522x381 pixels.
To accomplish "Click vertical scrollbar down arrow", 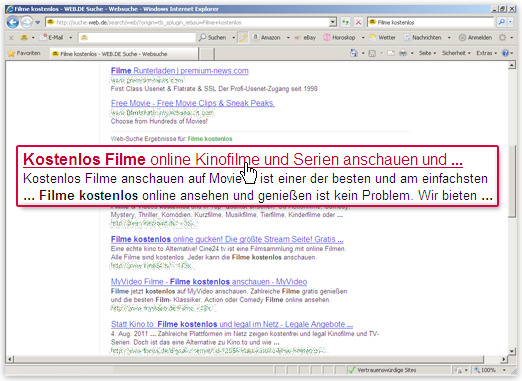I will (x=512, y=351).
